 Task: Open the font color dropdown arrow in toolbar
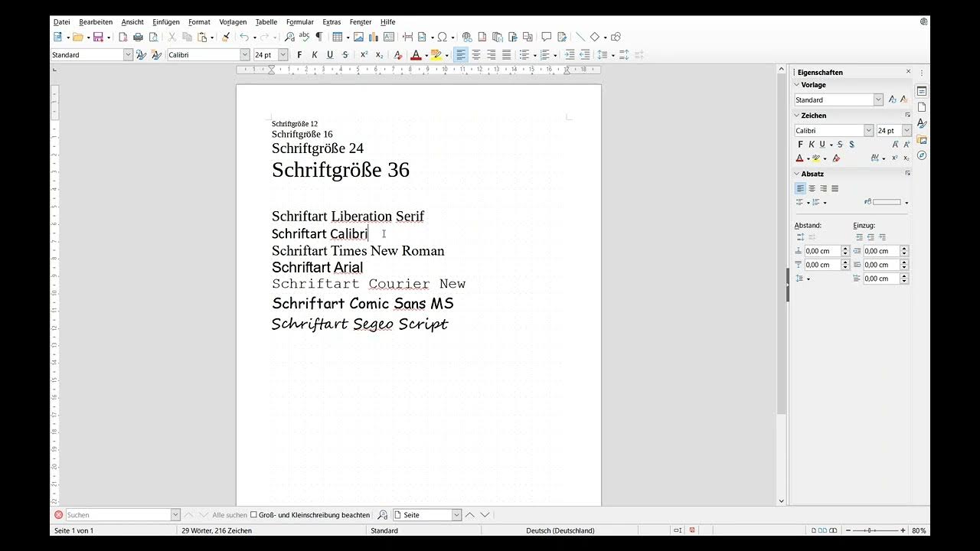pyautogui.click(x=425, y=56)
